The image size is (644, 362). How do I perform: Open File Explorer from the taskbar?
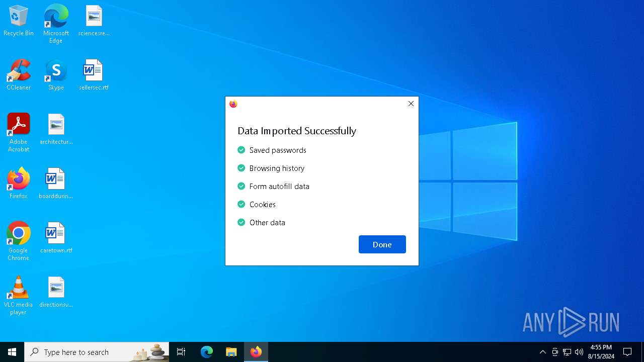pyautogui.click(x=231, y=352)
